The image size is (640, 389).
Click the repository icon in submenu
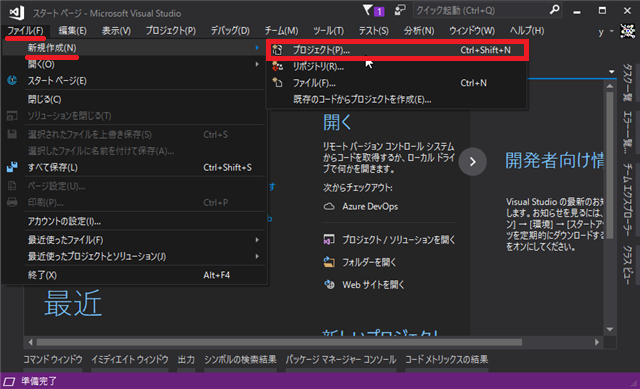(278, 66)
